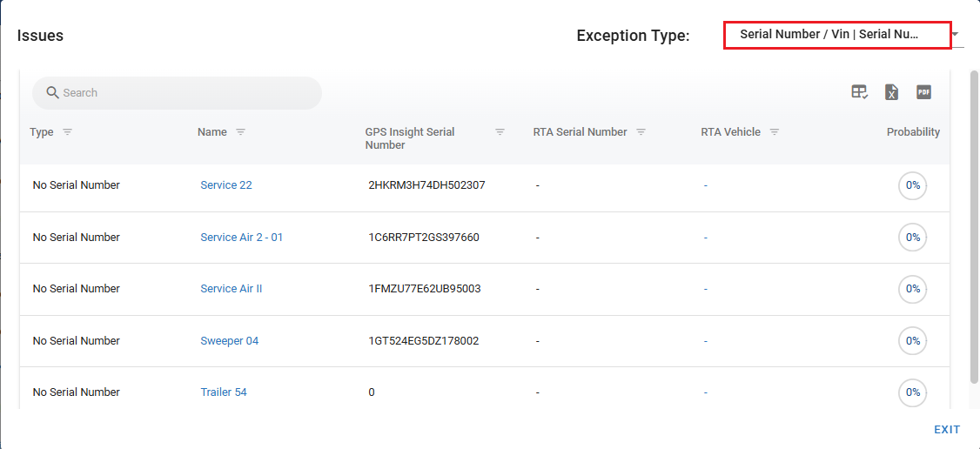This screenshot has width=980, height=449.
Task: Open the Exception Type dropdown
Action: click(836, 36)
